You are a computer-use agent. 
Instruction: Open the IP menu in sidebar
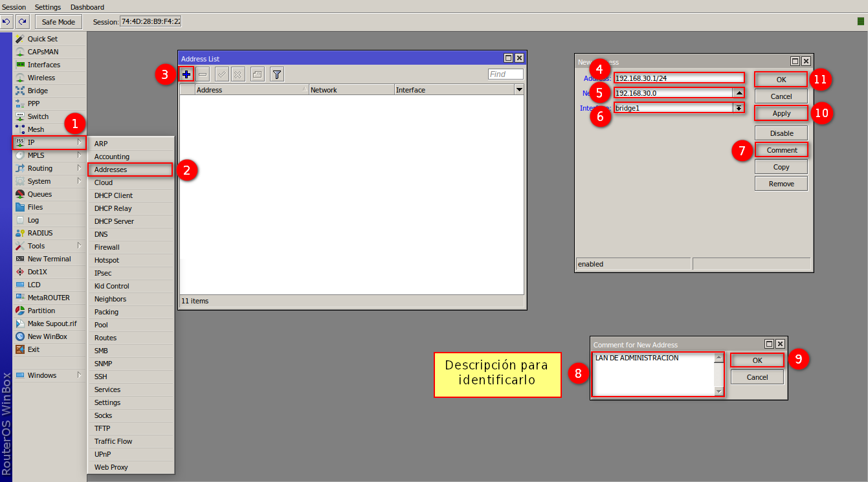(49, 142)
